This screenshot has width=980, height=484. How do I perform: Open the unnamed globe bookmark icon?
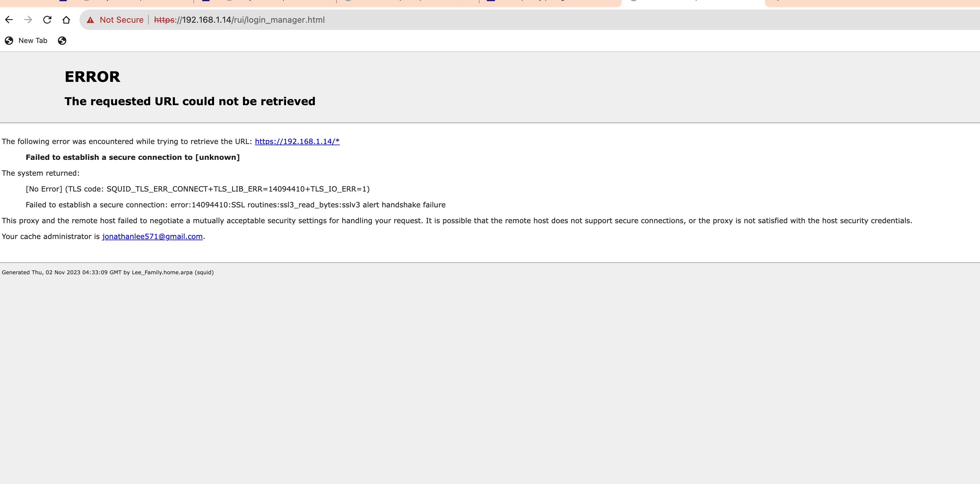62,41
